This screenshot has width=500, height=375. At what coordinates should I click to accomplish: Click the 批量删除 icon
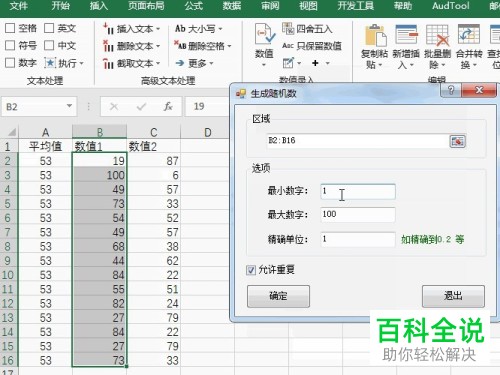(438, 35)
